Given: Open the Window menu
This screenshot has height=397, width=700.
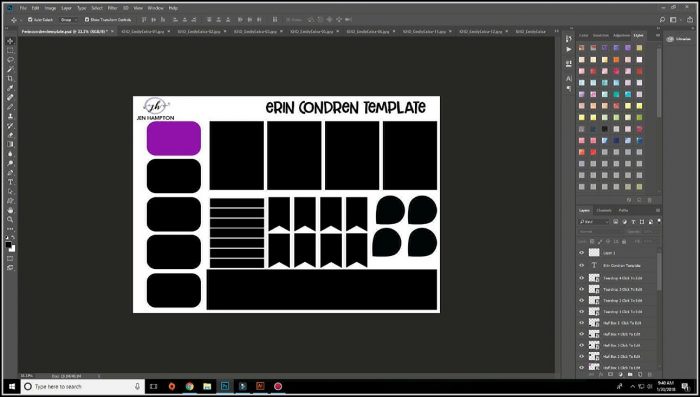Looking at the screenshot, I should click(155, 8).
